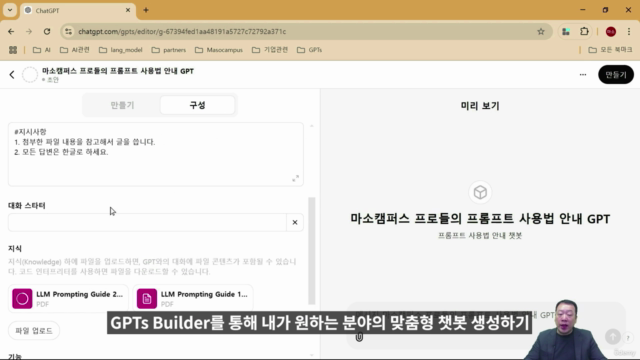Open the three-dot more options menu
Image resolution: width=640 pixels, height=360 pixels.
pos(583,75)
